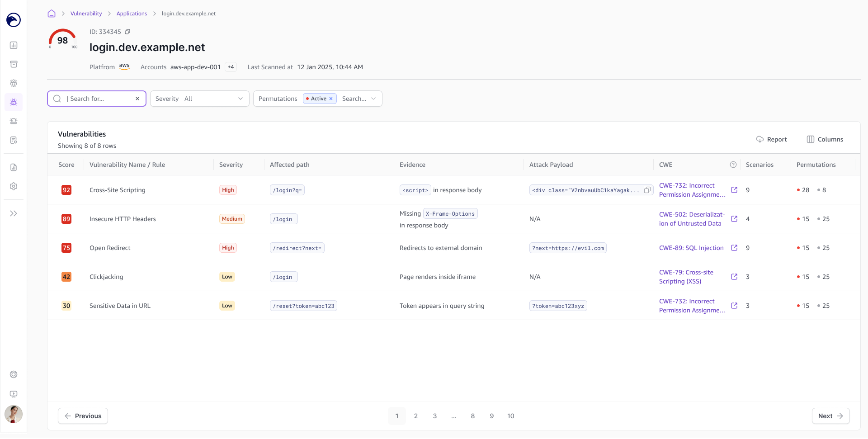The image size is (868, 439).
Task: Click the CWE column help icon
Action: coord(733,165)
